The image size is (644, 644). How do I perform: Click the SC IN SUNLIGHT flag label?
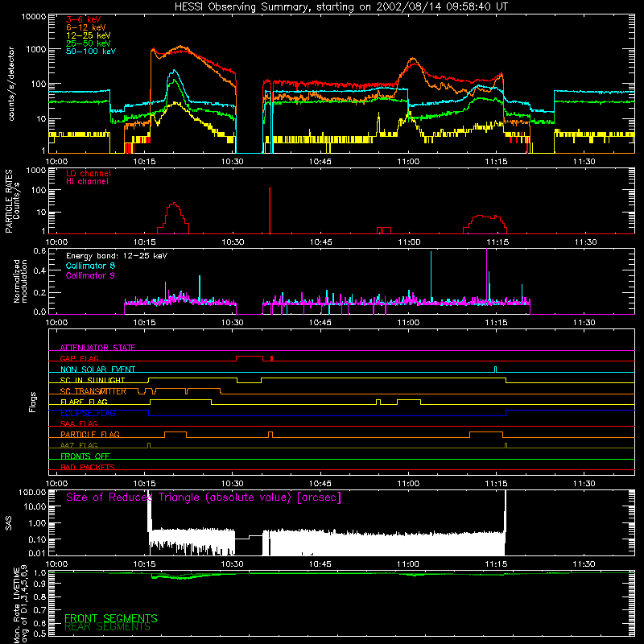point(93,380)
